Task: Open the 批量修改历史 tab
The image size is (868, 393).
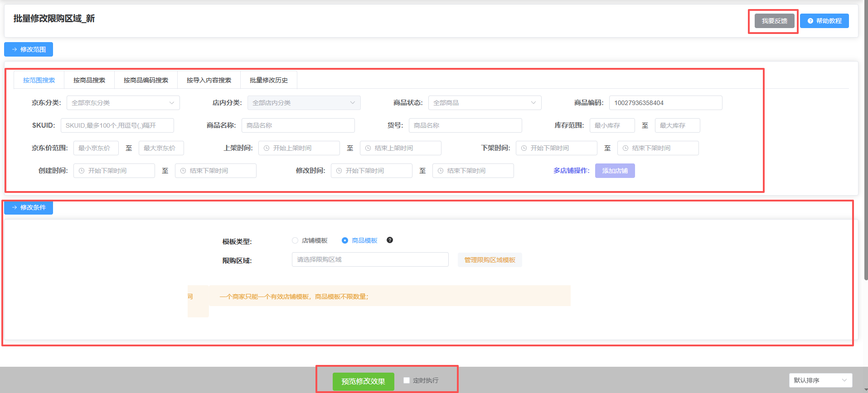Action: point(269,80)
